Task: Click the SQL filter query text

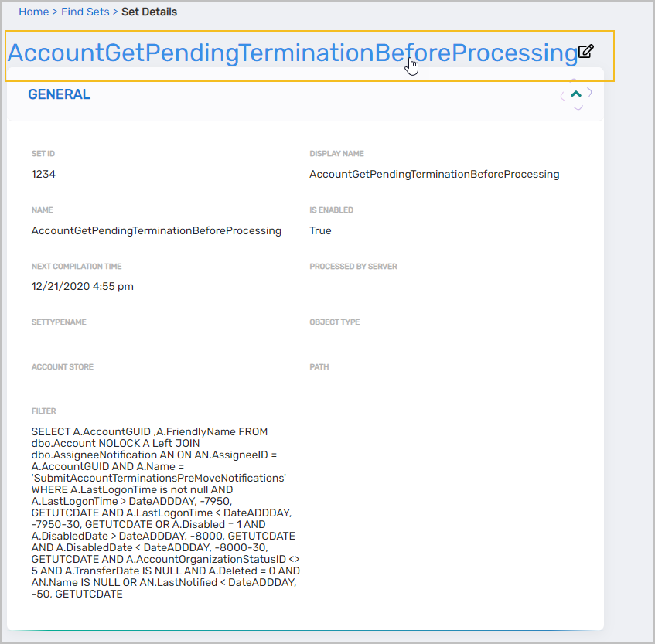Action: click(x=165, y=513)
